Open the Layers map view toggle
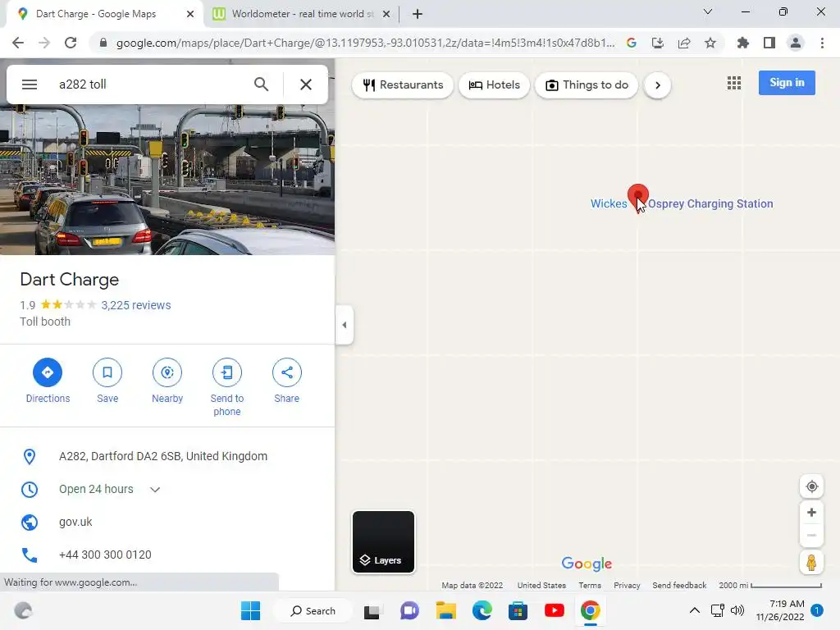The image size is (840, 630). pyautogui.click(x=383, y=542)
